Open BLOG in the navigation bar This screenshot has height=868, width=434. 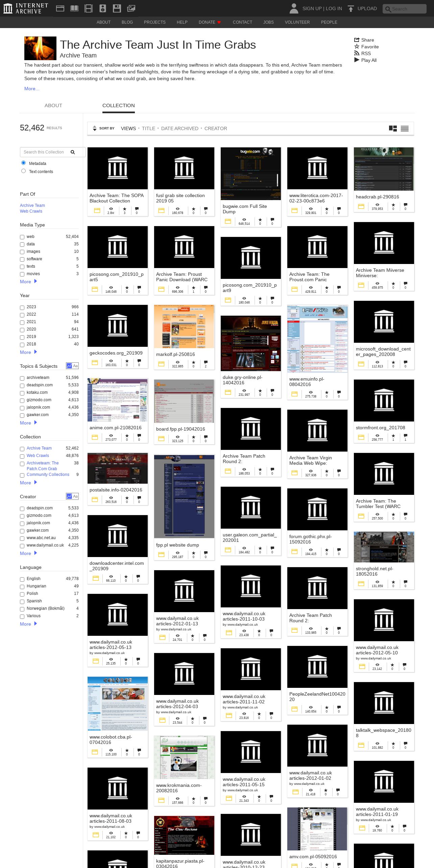[x=127, y=22]
